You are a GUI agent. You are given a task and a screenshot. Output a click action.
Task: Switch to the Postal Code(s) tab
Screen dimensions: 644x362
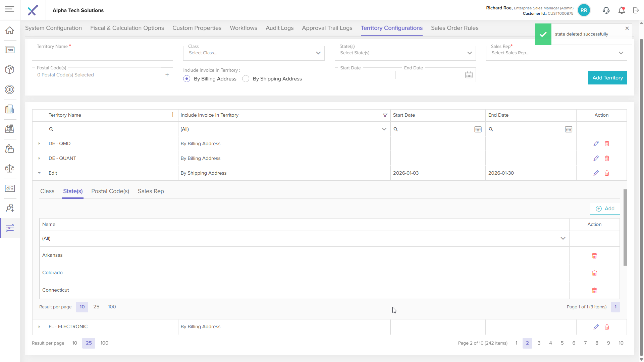pyautogui.click(x=110, y=191)
